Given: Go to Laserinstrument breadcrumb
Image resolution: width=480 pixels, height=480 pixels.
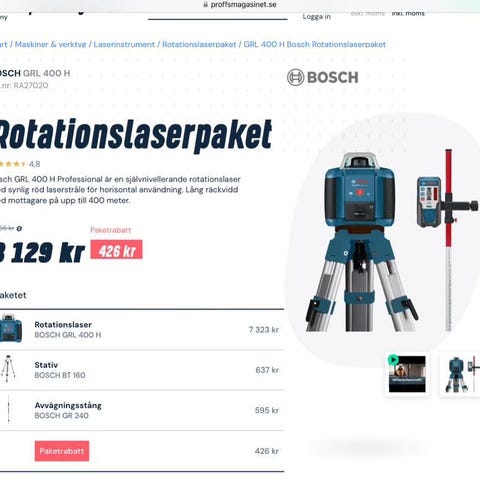Looking at the screenshot, I should click(124, 44).
